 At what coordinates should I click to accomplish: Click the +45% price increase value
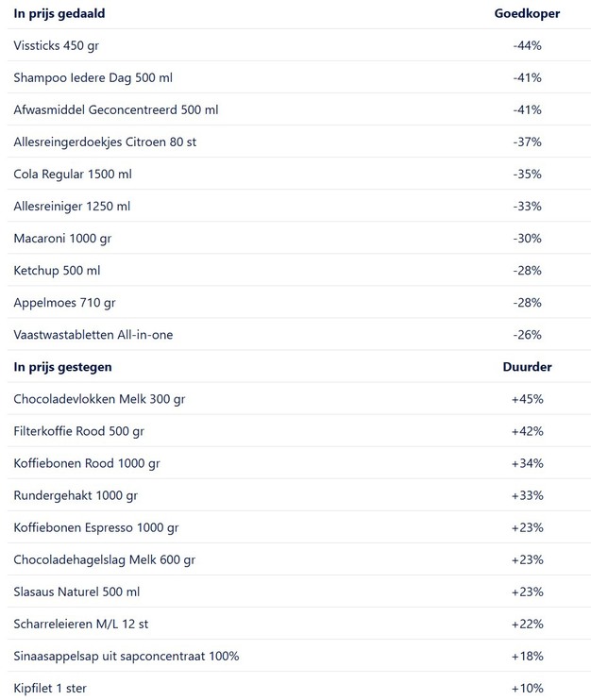pos(527,398)
